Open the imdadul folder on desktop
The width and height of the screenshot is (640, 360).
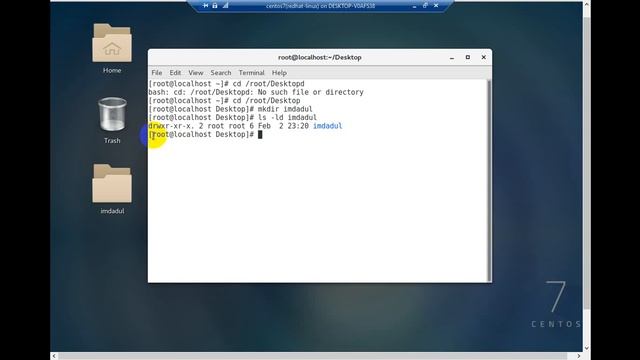pos(112,184)
